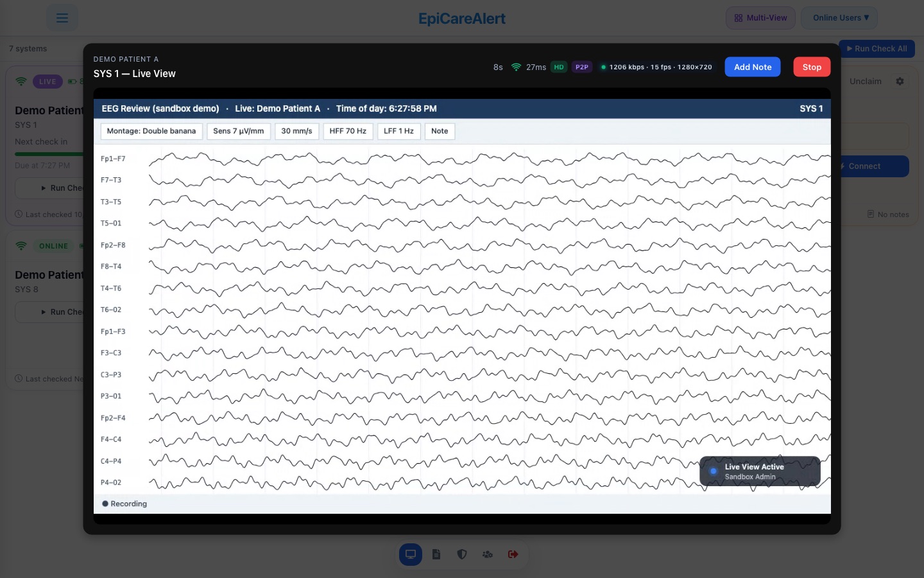Stop the live view
The width and height of the screenshot is (924, 578).
coord(812,67)
